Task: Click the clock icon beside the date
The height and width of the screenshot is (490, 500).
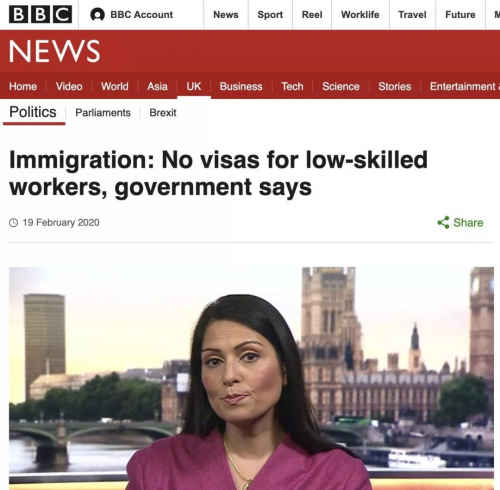Action: click(x=13, y=222)
